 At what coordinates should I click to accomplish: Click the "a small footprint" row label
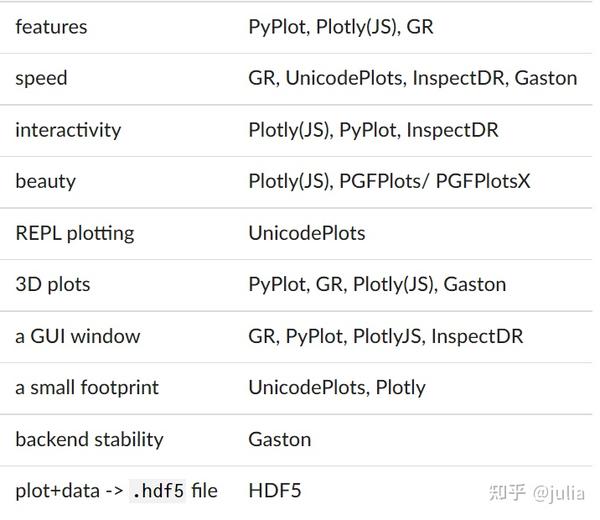(x=87, y=387)
